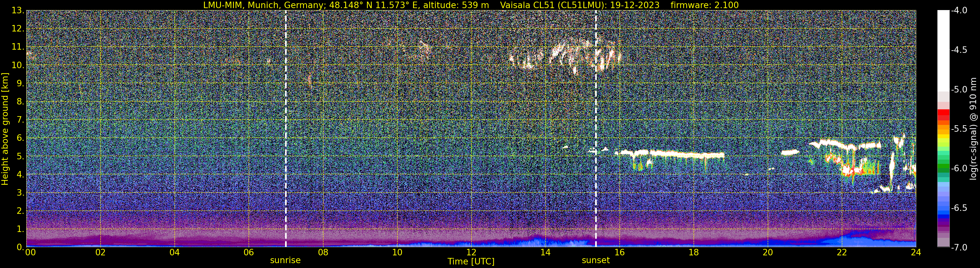This screenshot has height=268, width=980.
Task: Click the x-axis tick label '06'
Action: (249, 252)
